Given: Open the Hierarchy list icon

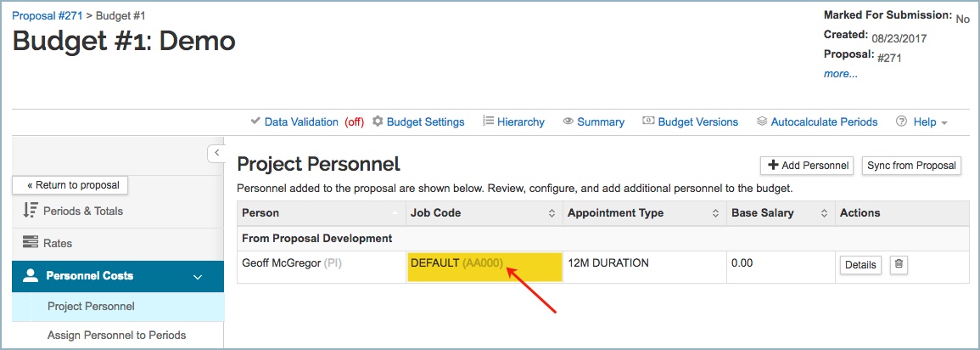Looking at the screenshot, I should 488,121.
